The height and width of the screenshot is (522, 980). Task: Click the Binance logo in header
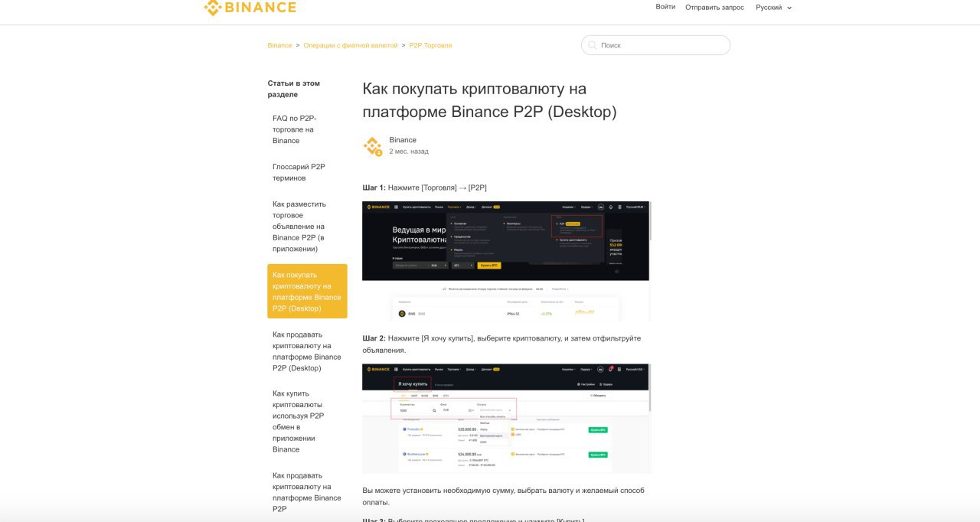(x=250, y=8)
